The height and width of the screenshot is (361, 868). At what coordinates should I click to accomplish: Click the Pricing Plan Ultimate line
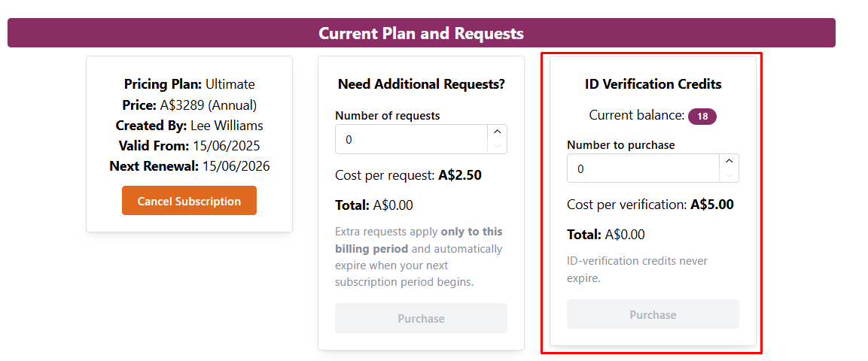189,84
